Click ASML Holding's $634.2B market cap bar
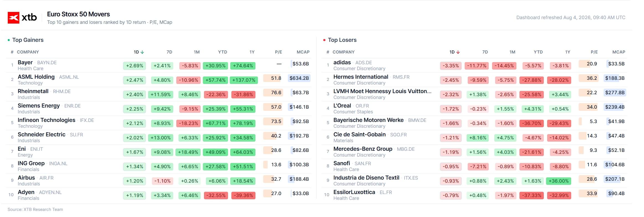 coord(299,78)
